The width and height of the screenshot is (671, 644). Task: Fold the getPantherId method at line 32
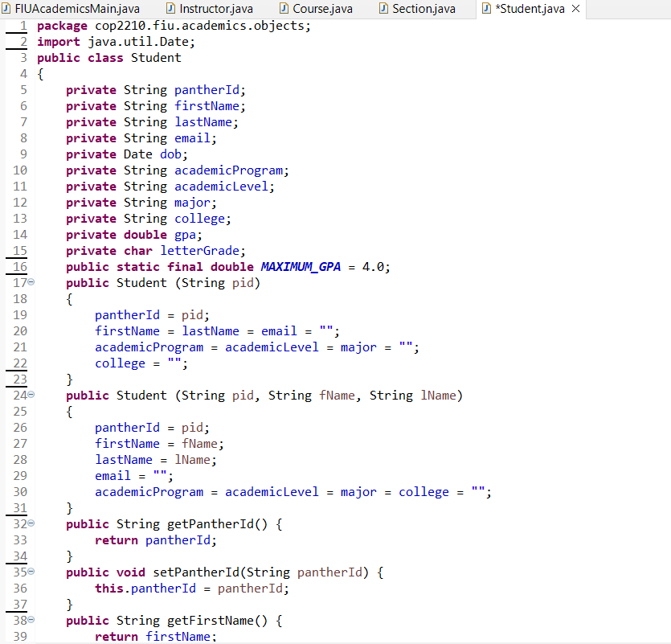point(31,523)
